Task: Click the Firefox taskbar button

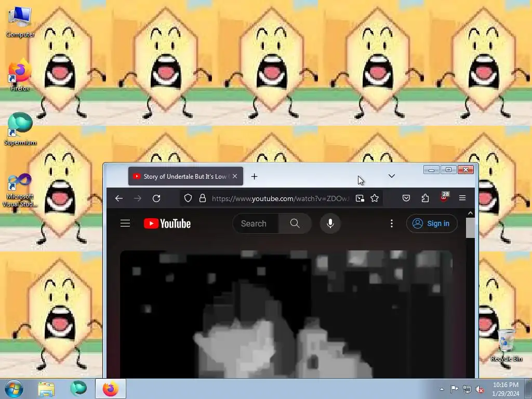Action: tap(111, 389)
